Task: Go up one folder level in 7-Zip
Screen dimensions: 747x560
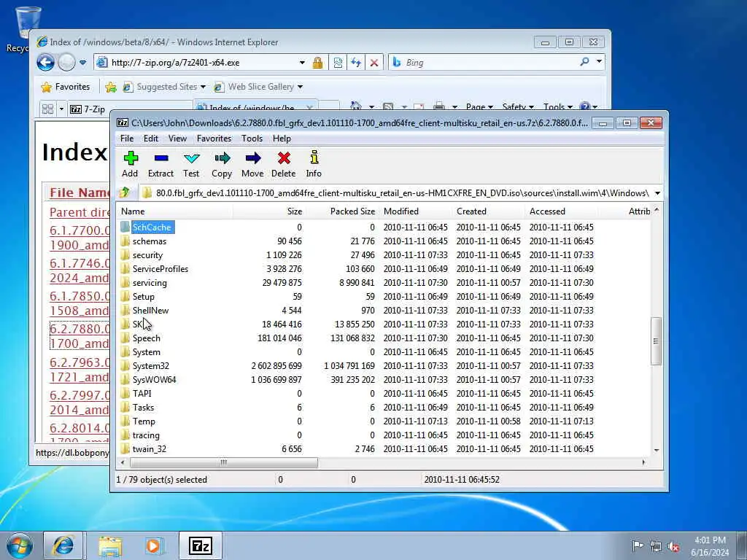Action: coord(125,192)
